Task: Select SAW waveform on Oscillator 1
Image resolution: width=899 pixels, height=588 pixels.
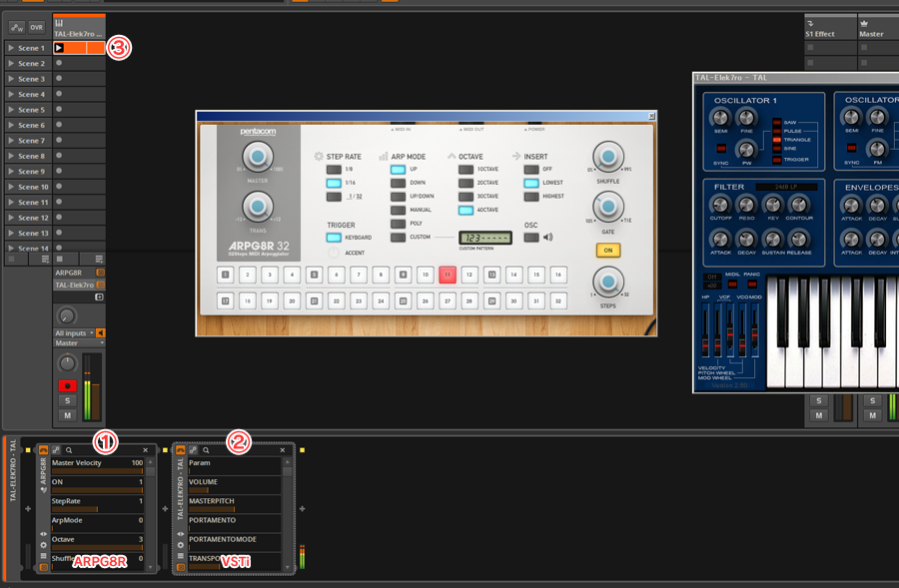Action: click(777, 122)
